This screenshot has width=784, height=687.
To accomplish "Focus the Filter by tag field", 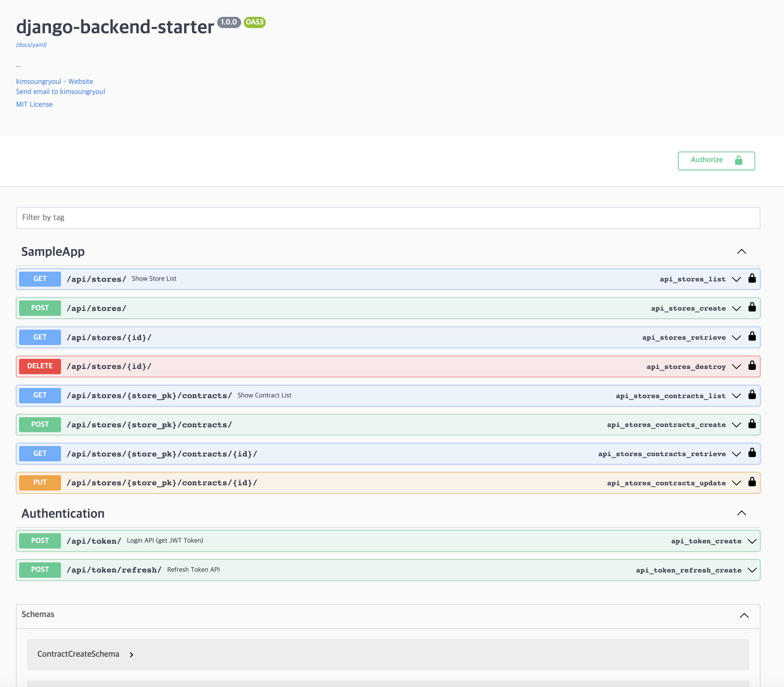I will [x=388, y=218].
